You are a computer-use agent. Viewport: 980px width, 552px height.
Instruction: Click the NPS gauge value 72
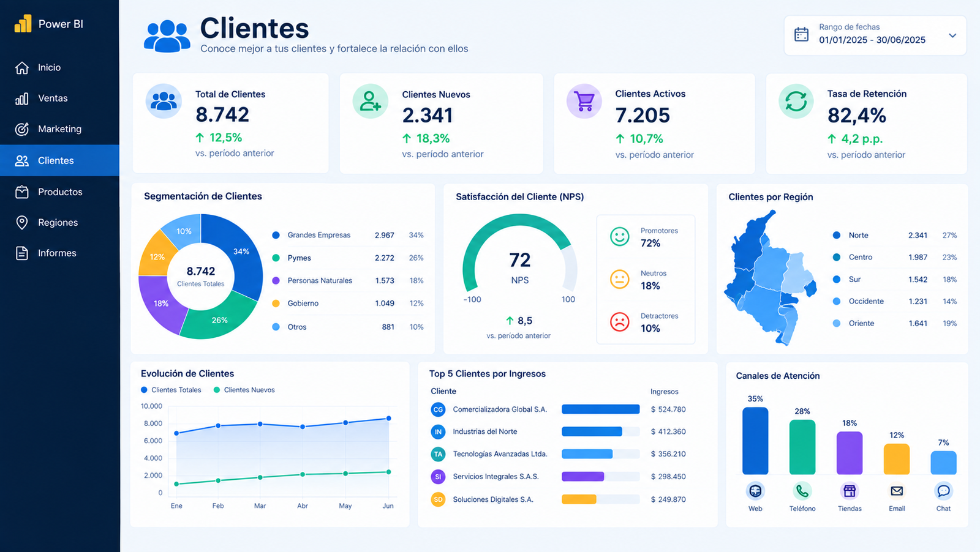click(x=520, y=260)
